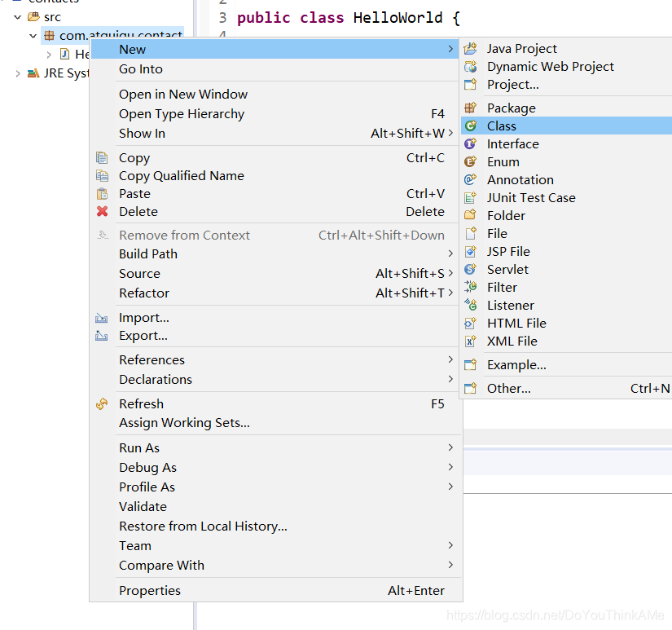
Task: Collapse the src folder tree node
Action: pyautogui.click(x=18, y=17)
